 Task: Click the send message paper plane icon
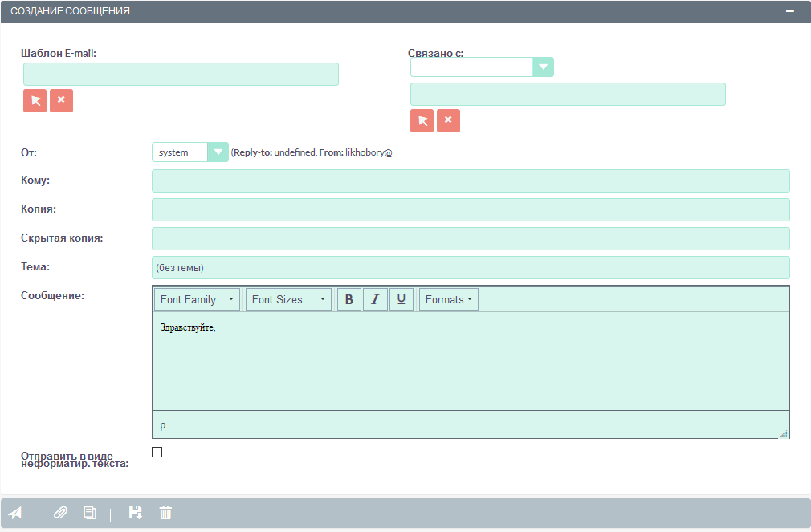pos(15,513)
